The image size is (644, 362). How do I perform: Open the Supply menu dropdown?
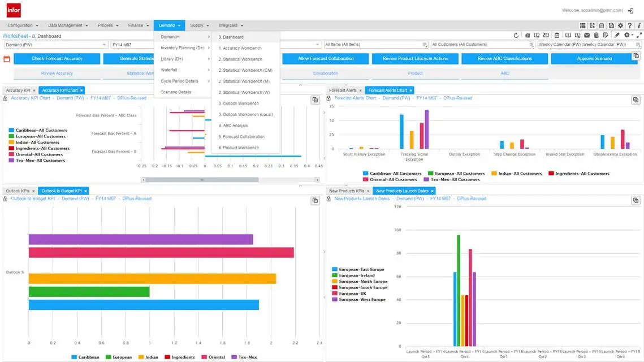coord(200,25)
